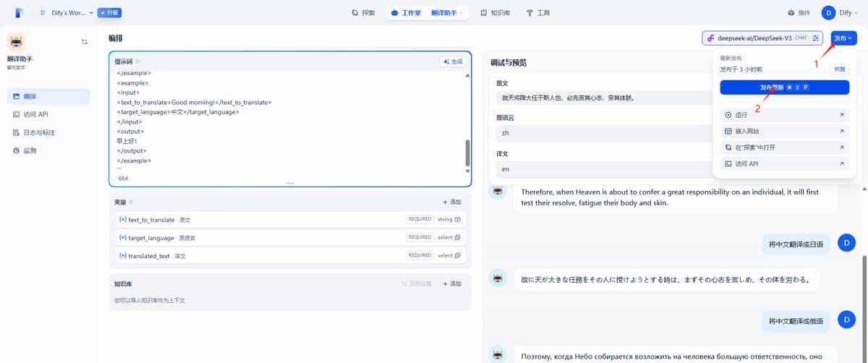The height and width of the screenshot is (363, 868).
Task: Click the 翻译助手 robot app icon
Action: pyautogui.click(x=16, y=41)
